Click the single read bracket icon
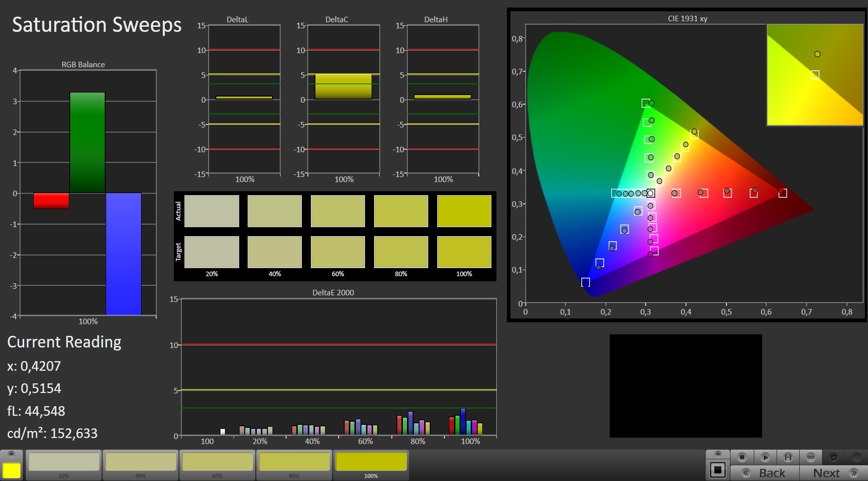The width and height of the screenshot is (868, 481). (x=788, y=457)
